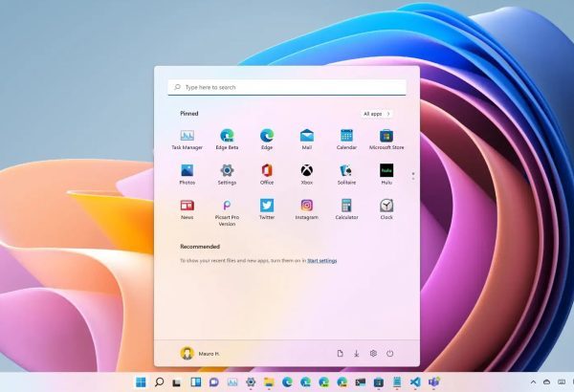Open Documents folder icon in Start footer
The width and height of the screenshot is (574, 392).
pyautogui.click(x=340, y=354)
